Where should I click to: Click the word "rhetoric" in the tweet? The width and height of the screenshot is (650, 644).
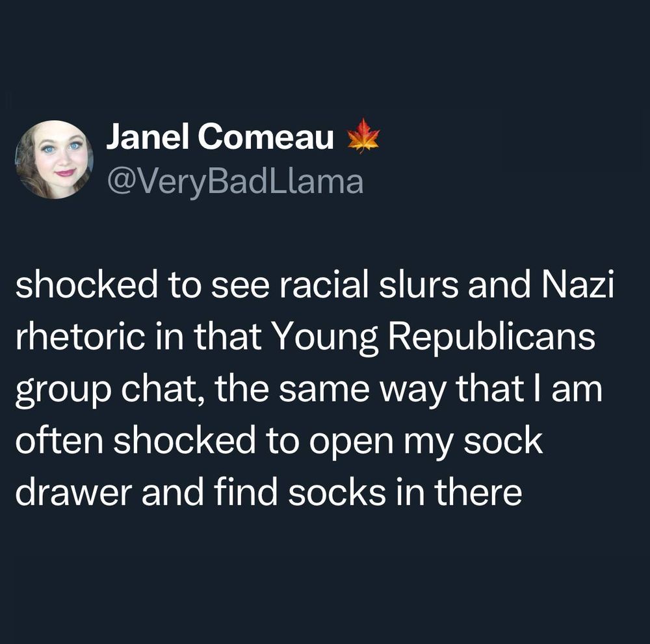(81, 337)
